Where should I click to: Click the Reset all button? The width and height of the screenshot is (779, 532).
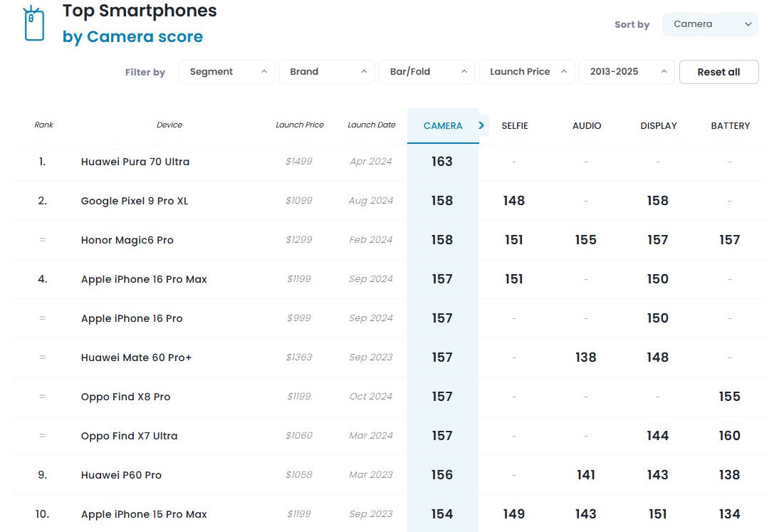[719, 72]
